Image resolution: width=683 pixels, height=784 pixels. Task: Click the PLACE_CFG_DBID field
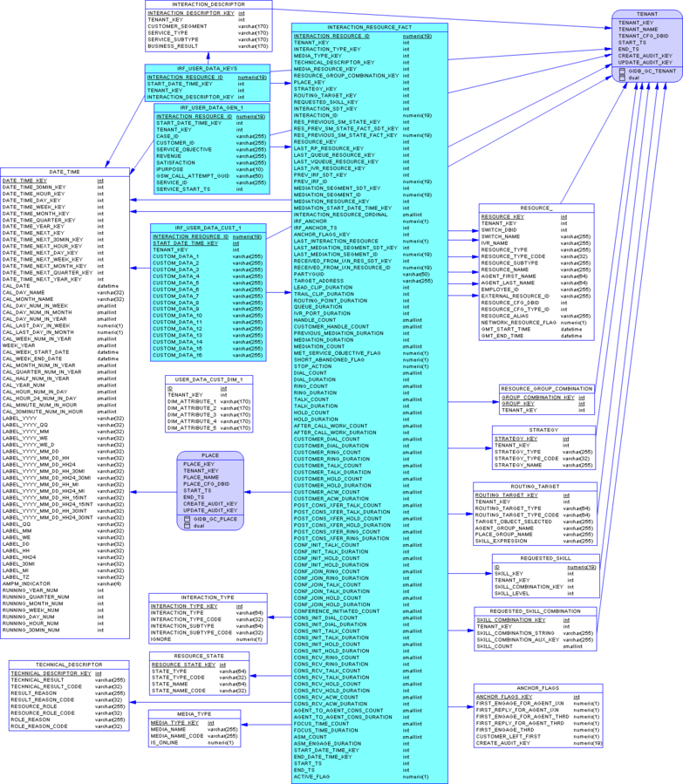click(206, 483)
